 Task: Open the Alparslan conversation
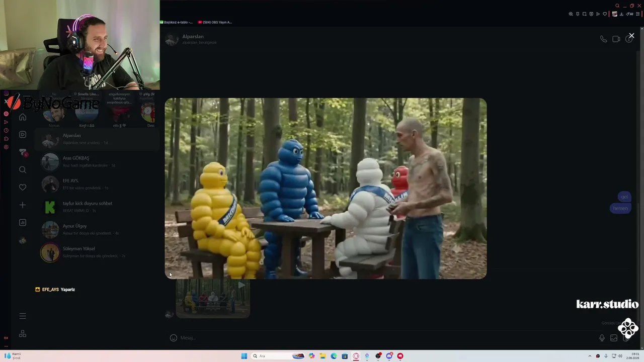tap(98, 139)
